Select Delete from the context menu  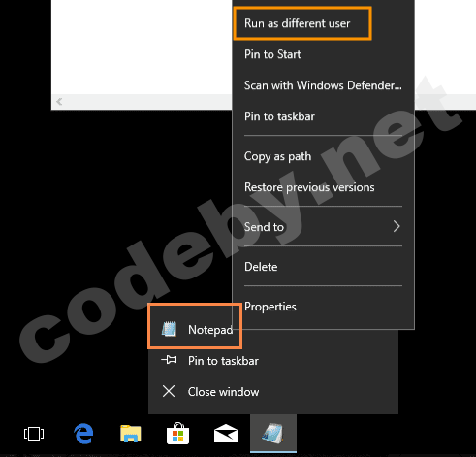point(261,267)
